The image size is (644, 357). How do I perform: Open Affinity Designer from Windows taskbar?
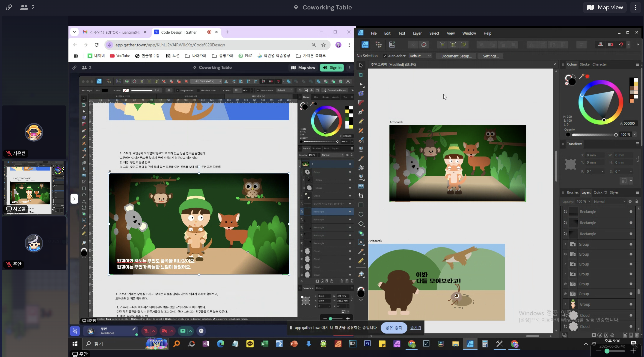pyautogui.click(x=470, y=344)
